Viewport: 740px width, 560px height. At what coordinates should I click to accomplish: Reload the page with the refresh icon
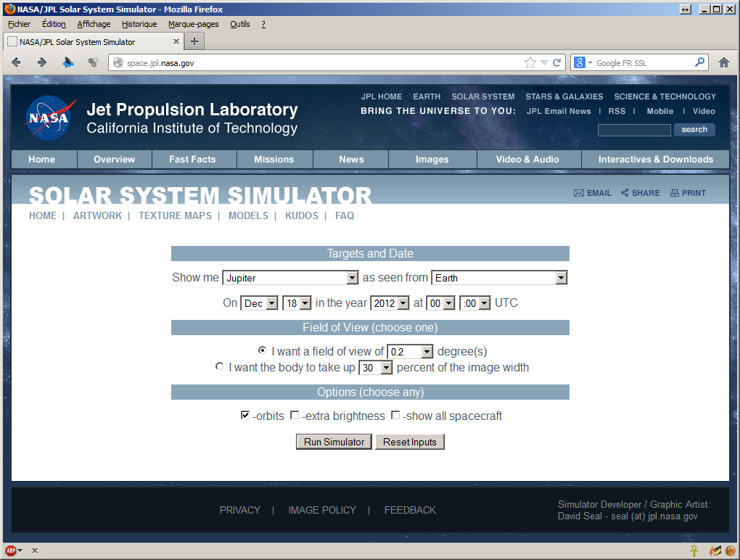point(557,63)
